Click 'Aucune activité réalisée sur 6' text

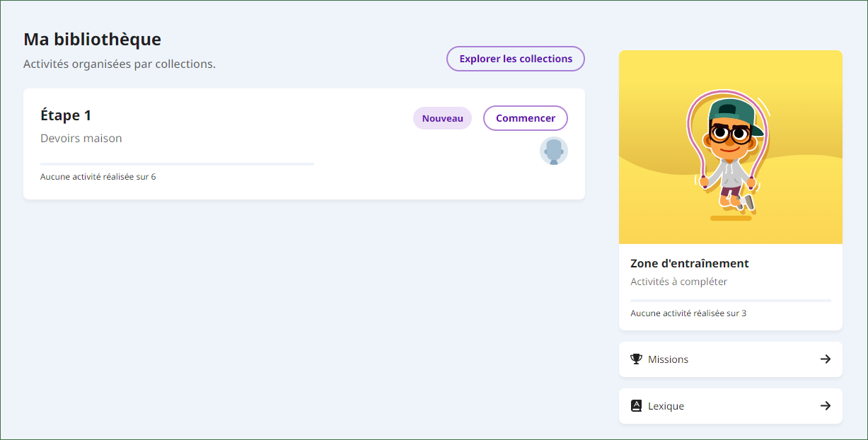98,177
